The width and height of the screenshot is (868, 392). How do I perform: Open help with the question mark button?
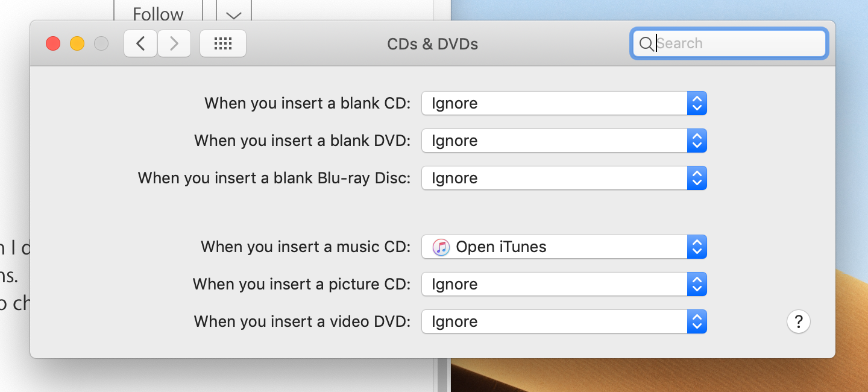click(x=798, y=321)
